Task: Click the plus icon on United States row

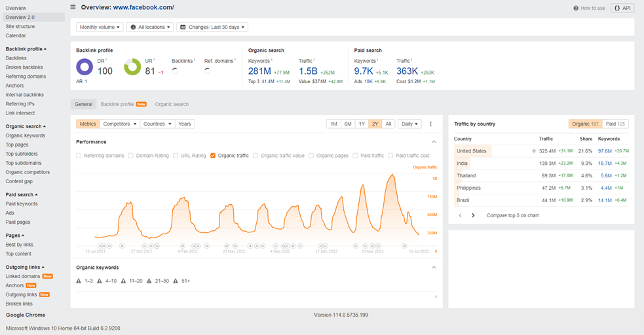Action: (x=534, y=151)
